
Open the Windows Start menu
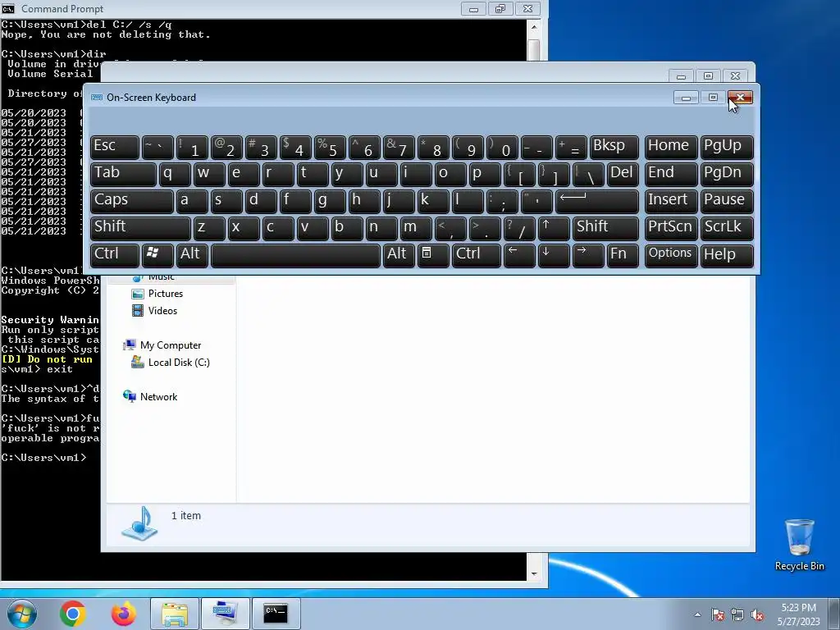point(21,614)
